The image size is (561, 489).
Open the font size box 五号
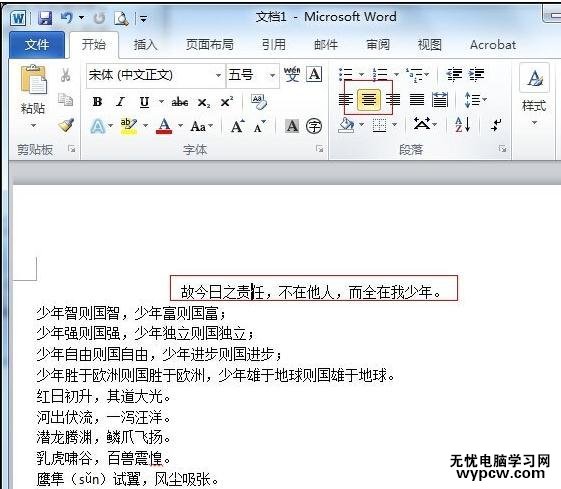[x=253, y=75]
